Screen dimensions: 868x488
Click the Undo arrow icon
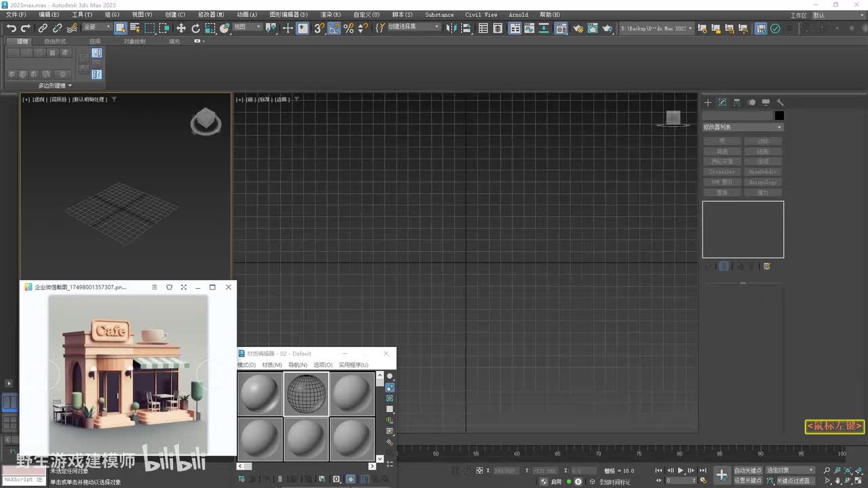[x=11, y=28]
